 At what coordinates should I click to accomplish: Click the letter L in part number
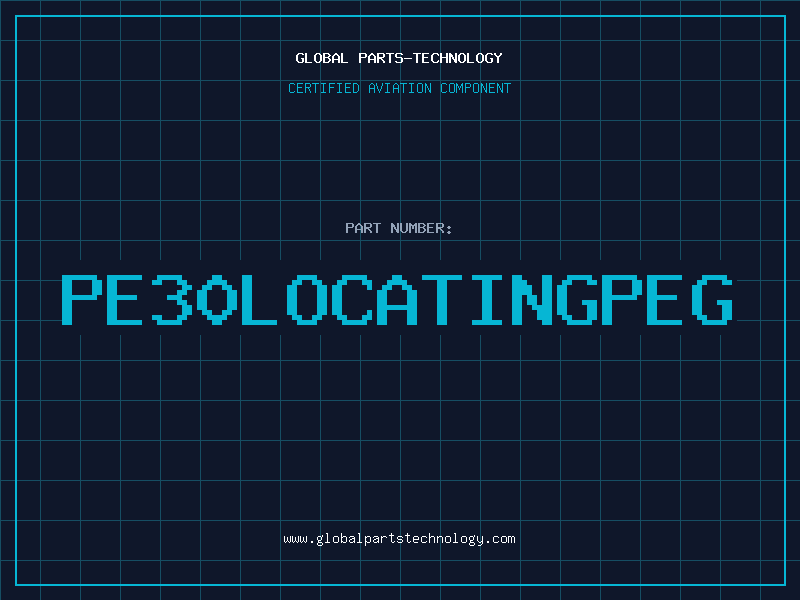tap(260, 298)
